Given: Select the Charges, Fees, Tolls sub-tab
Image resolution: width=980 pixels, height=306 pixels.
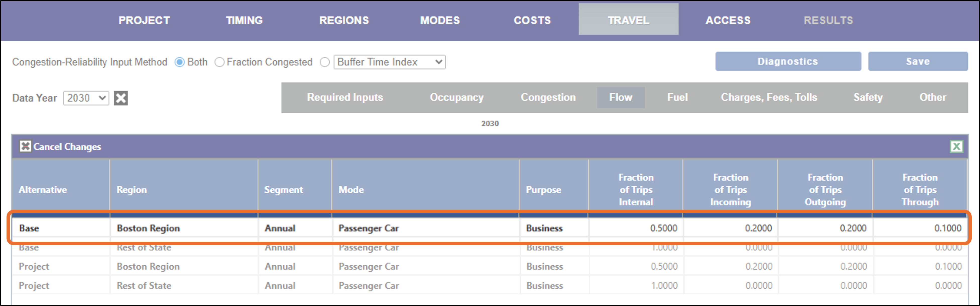Looking at the screenshot, I should [769, 97].
